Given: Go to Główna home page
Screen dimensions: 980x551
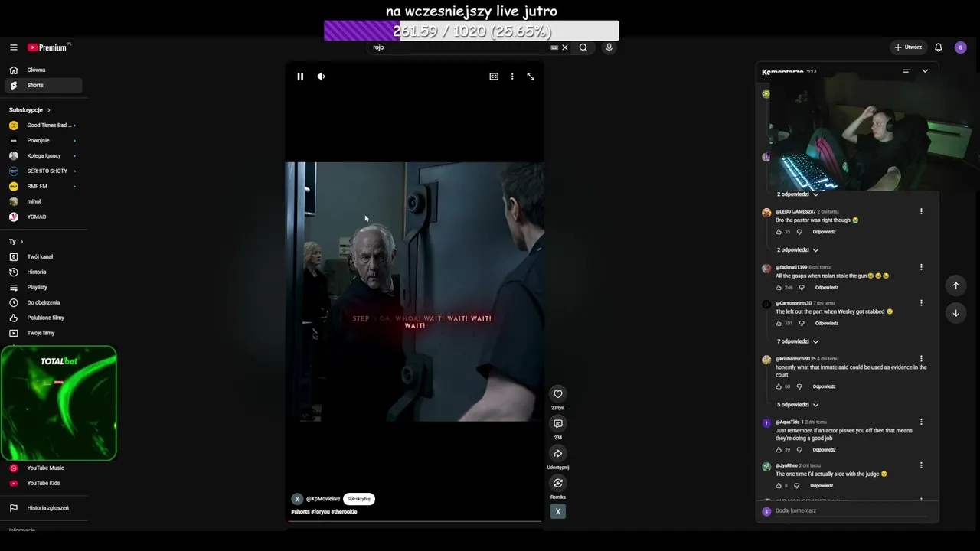Looking at the screenshot, I should (x=43, y=70).
